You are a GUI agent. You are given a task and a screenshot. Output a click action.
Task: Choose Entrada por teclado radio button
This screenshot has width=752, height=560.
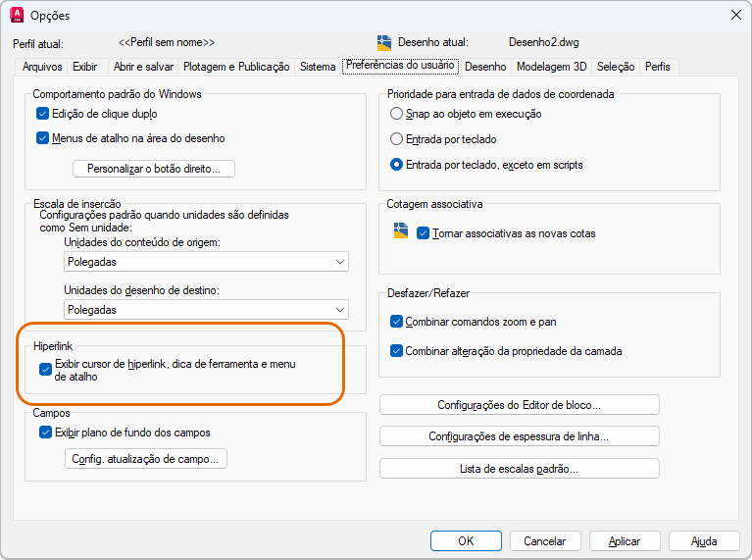397,139
